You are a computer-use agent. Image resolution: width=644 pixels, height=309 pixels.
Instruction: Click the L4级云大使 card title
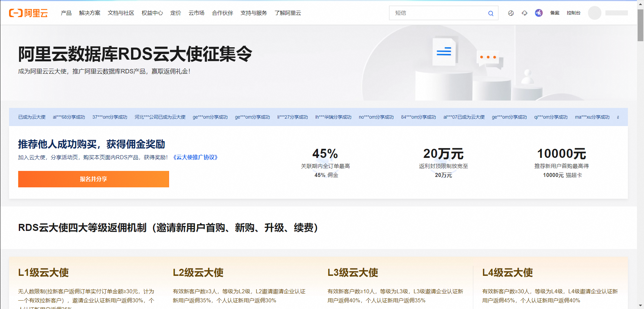(507, 272)
